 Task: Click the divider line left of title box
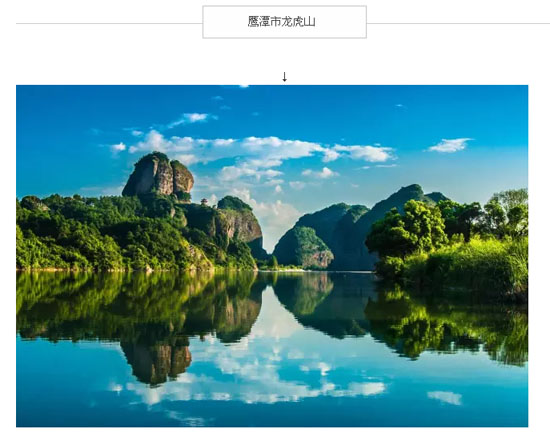point(109,24)
